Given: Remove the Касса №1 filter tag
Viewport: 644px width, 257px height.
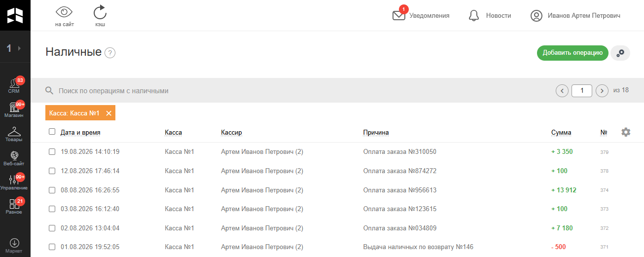Looking at the screenshot, I should pyautogui.click(x=109, y=113).
